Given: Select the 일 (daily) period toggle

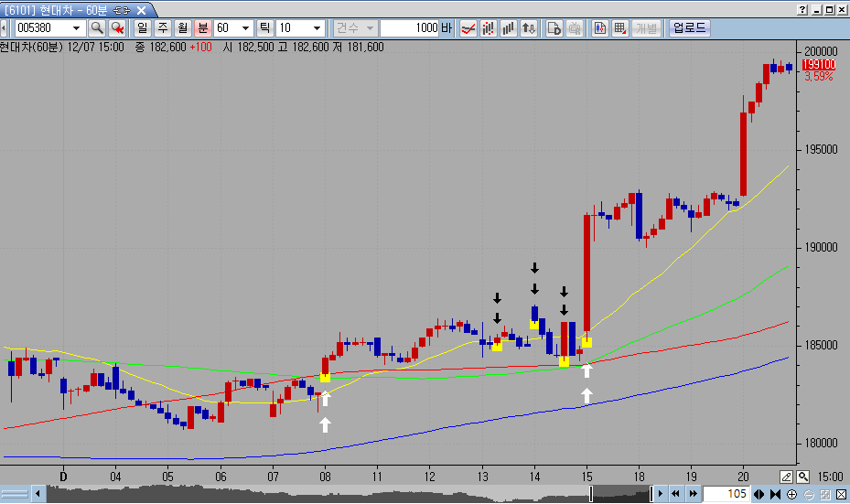Looking at the screenshot, I should pyautogui.click(x=142, y=27).
